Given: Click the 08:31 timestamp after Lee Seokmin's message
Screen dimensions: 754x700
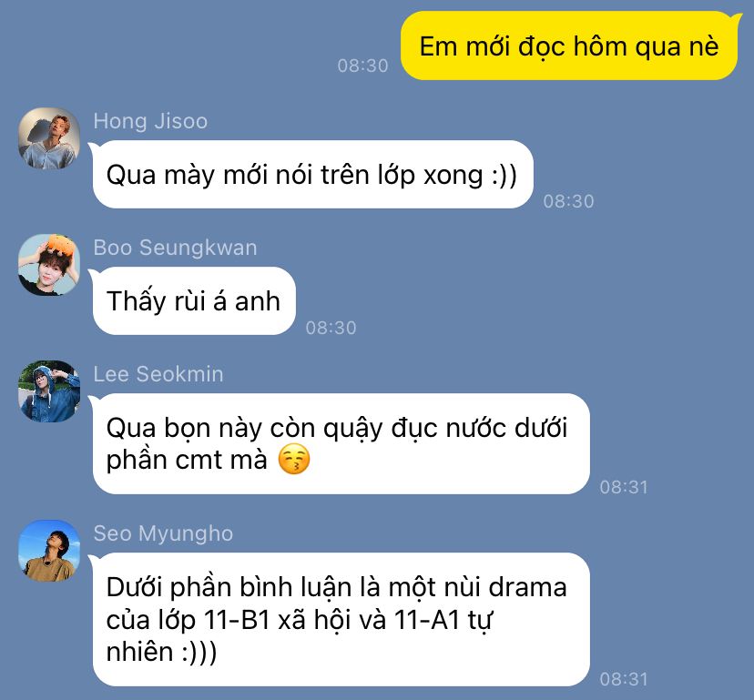Looking at the screenshot, I should tap(624, 488).
